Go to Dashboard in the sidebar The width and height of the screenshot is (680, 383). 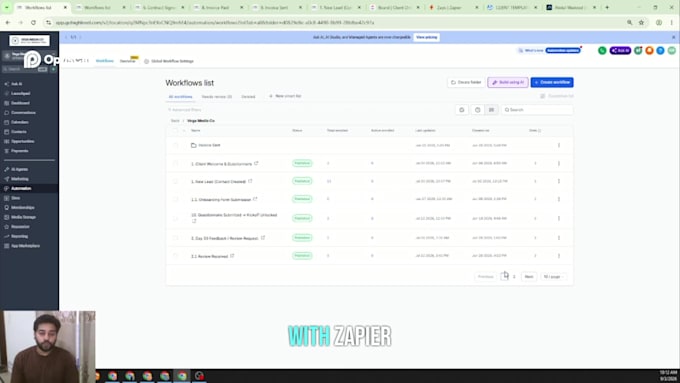pos(20,103)
